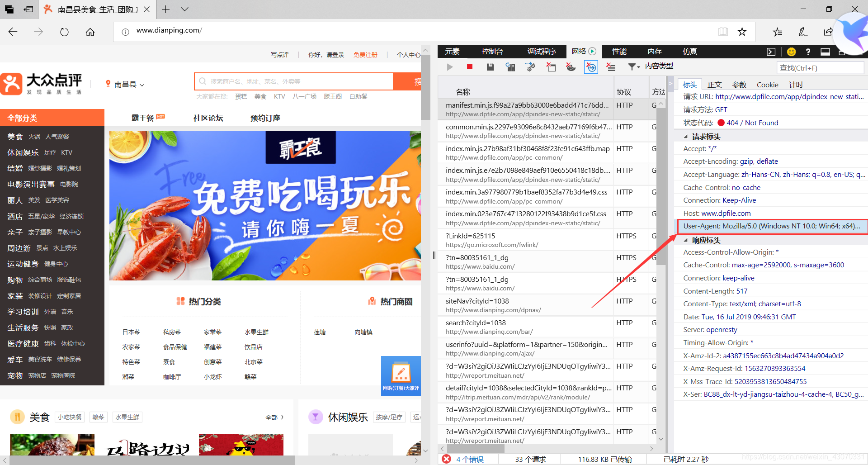The height and width of the screenshot is (465, 868).
Task: Sort requests by 名称 column header
Action: click(x=463, y=92)
